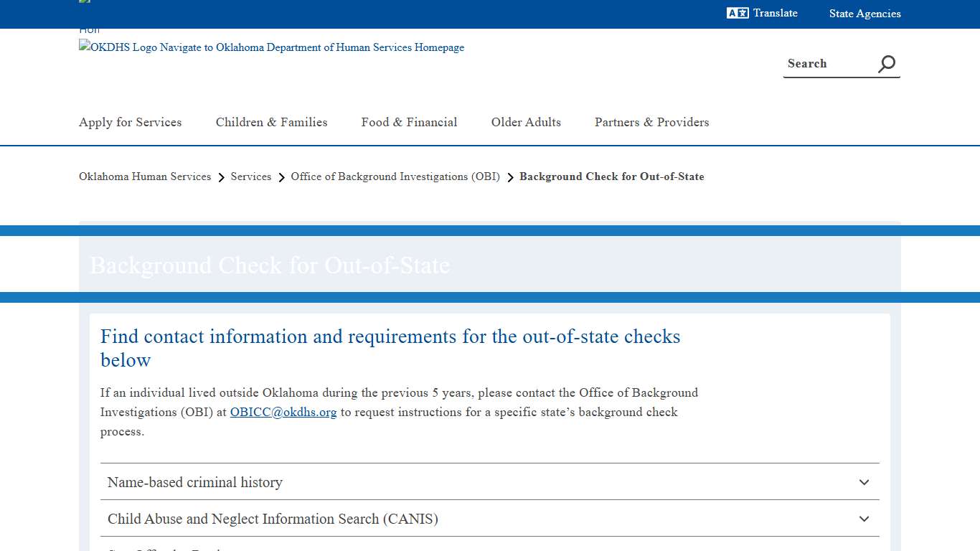
Task: Click the chevron separator after Services breadcrumb
Action: (x=281, y=176)
